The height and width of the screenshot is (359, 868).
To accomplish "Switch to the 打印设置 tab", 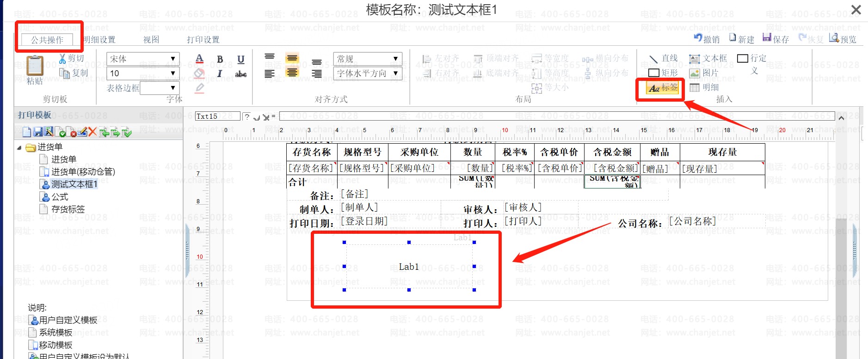I will [x=203, y=40].
